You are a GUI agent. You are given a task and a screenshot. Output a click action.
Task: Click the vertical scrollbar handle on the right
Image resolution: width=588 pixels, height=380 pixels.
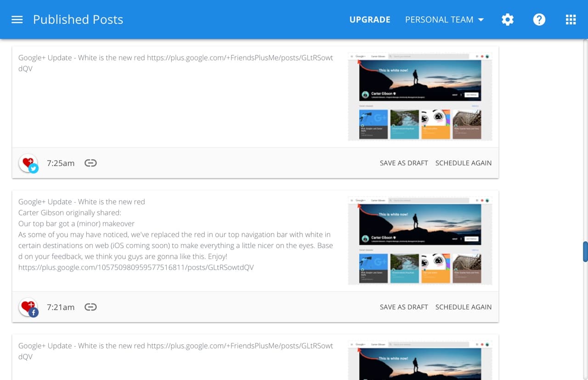pos(586,252)
